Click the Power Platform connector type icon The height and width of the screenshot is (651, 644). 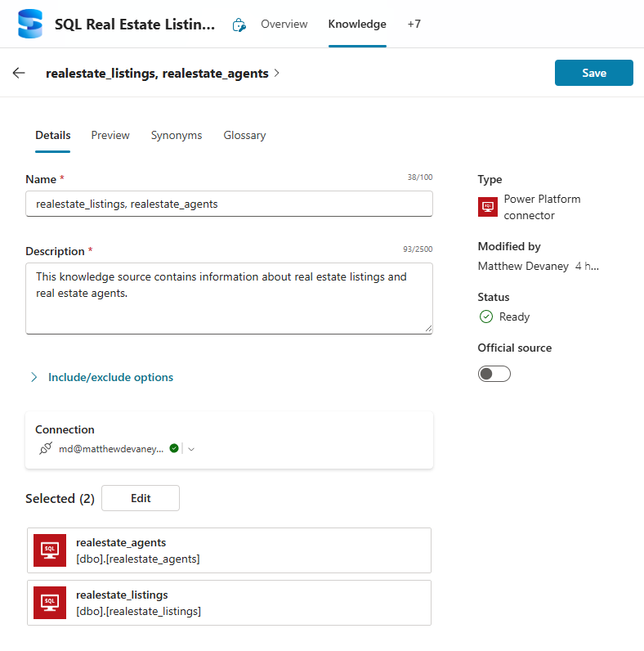click(x=488, y=207)
